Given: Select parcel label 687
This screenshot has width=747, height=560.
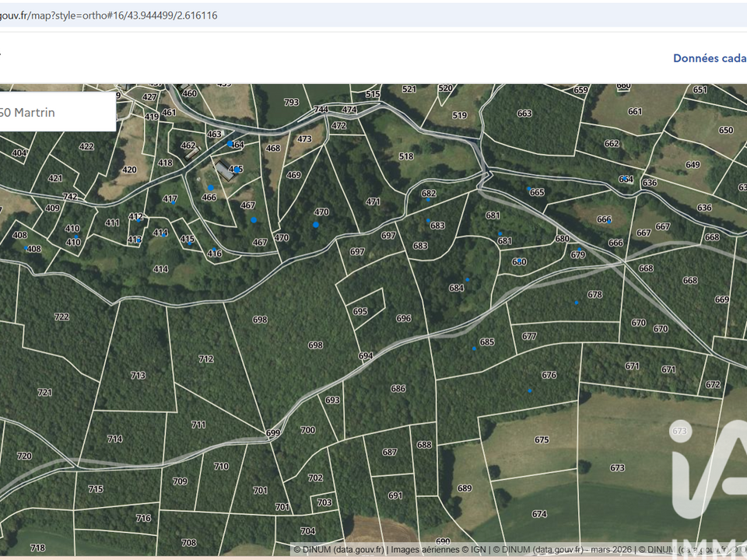Looking at the screenshot, I should coord(390,452).
